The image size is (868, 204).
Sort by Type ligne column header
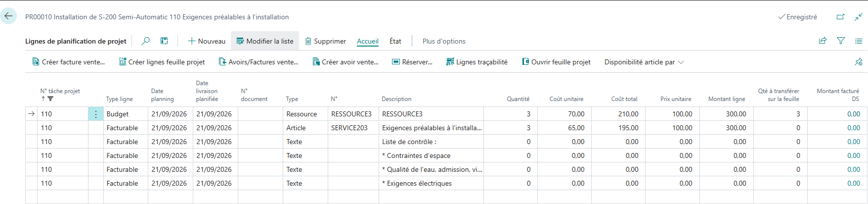click(119, 99)
